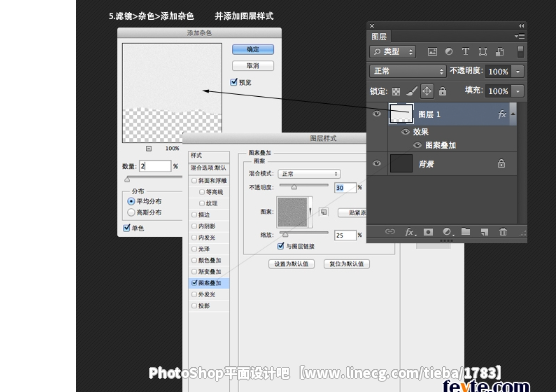Click lock transparent pixels icon
557x392 pixels.
pyautogui.click(x=396, y=92)
